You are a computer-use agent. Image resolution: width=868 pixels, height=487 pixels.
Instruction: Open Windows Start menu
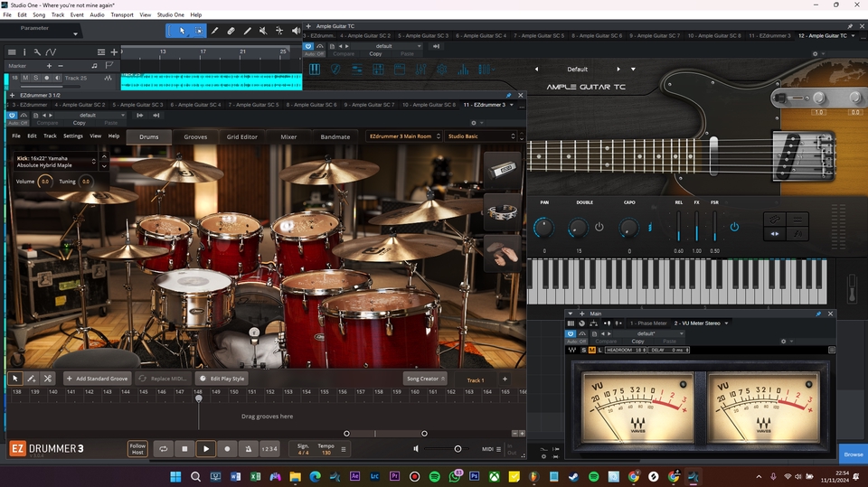coord(175,476)
